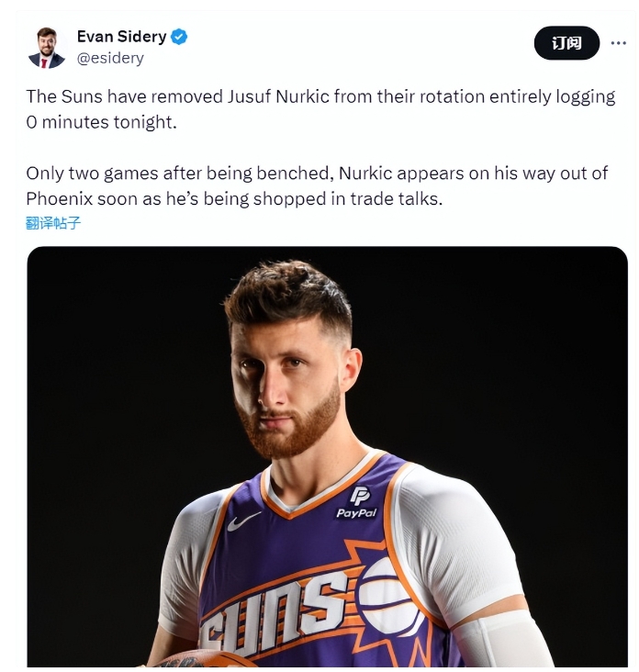The height and width of the screenshot is (672, 639).
Task: Open the @esidery handle link
Action: pyautogui.click(x=110, y=58)
